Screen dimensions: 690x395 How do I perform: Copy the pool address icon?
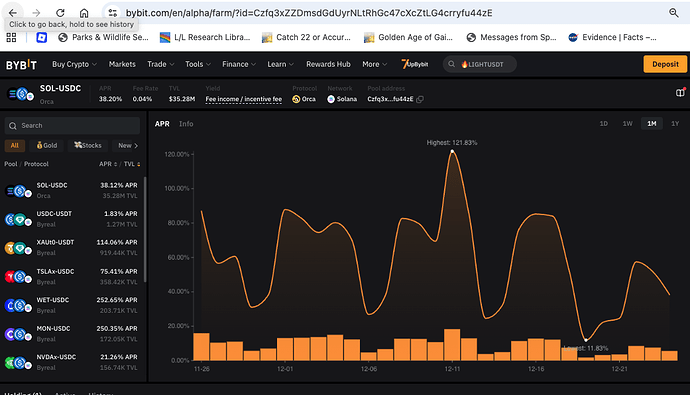(x=420, y=99)
